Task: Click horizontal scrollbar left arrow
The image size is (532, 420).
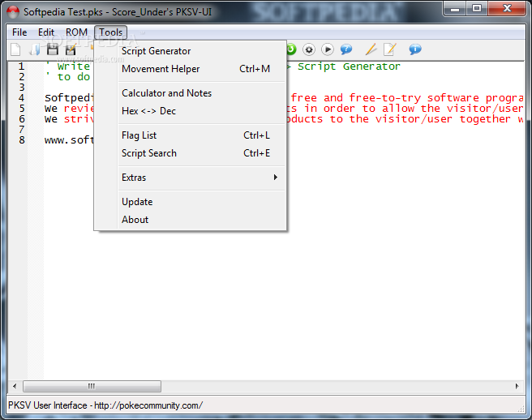Action: [15, 386]
